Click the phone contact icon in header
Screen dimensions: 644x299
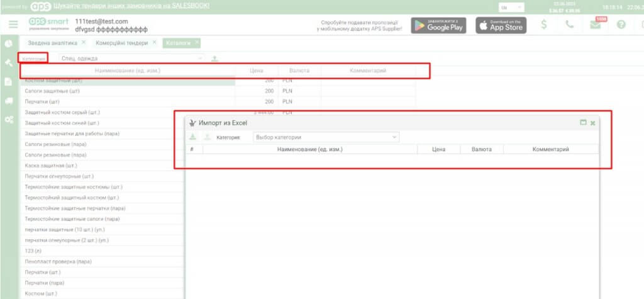569,25
